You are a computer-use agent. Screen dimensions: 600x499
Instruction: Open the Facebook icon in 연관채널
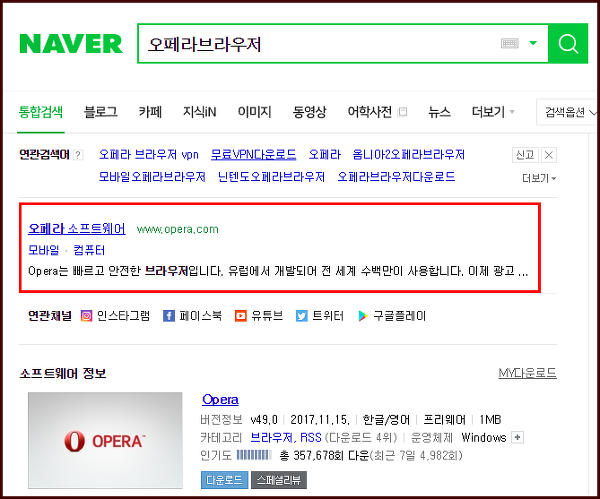pos(169,316)
